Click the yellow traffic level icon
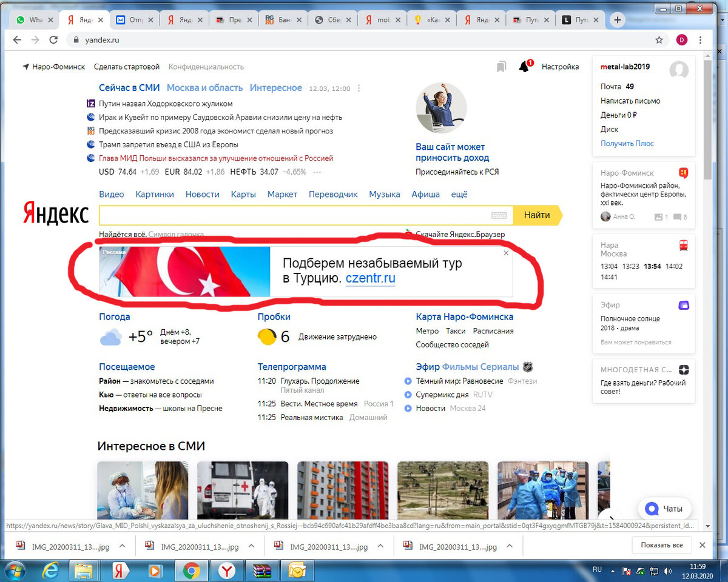The height and width of the screenshot is (582, 728). pos(267,336)
